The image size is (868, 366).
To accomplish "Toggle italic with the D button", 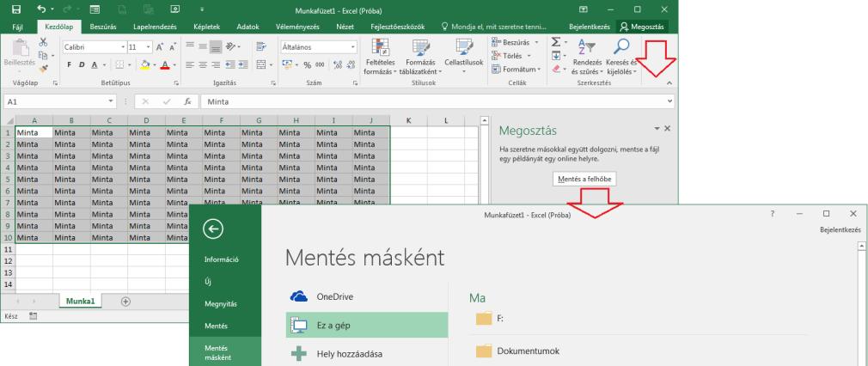I will [x=82, y=64].
